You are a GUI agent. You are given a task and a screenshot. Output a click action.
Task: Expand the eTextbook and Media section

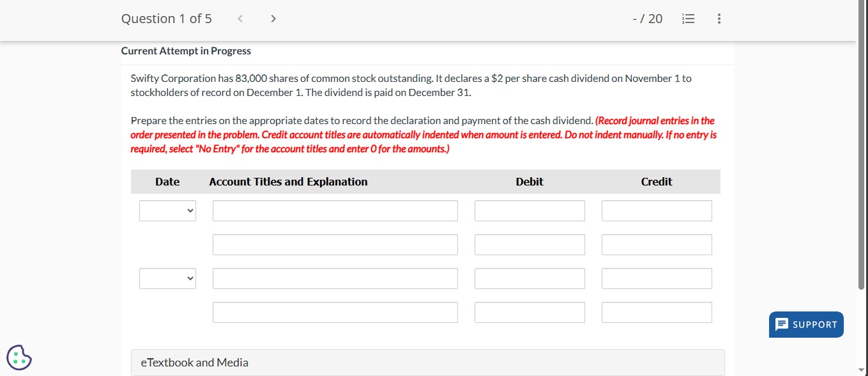pos(194,362)
